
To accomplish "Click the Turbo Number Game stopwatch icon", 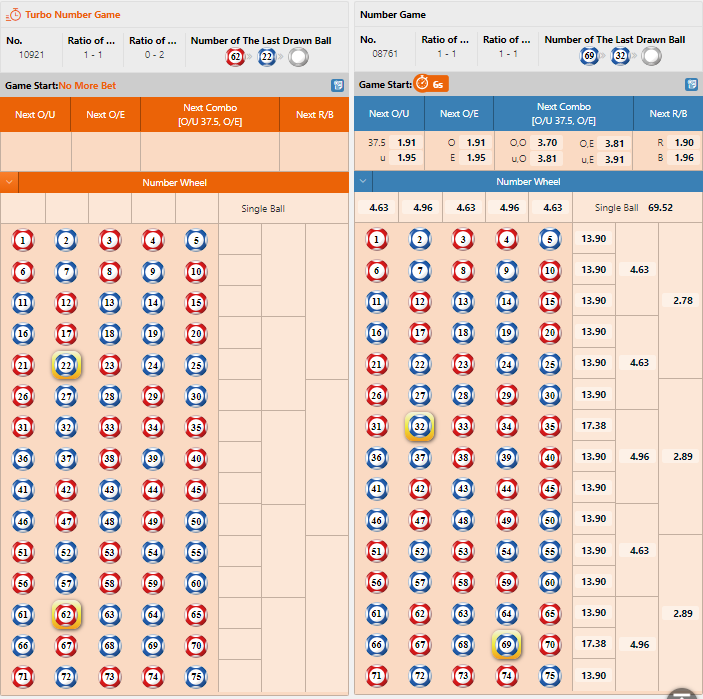I will (15, 15).
